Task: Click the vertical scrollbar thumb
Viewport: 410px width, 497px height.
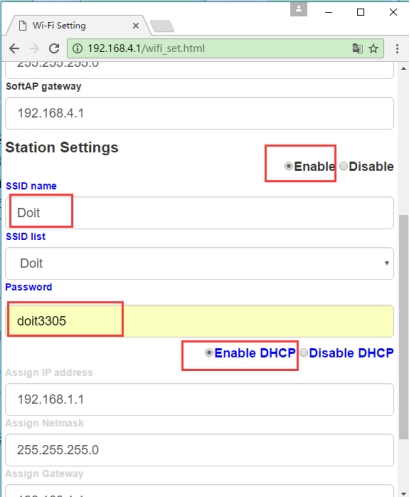Action: [x=404, y=327]
